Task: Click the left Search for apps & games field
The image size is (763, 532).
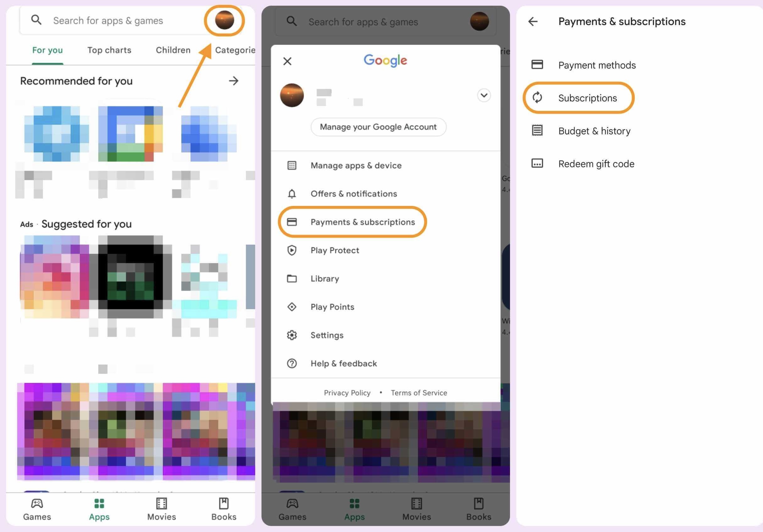Action: coord(108,20)
